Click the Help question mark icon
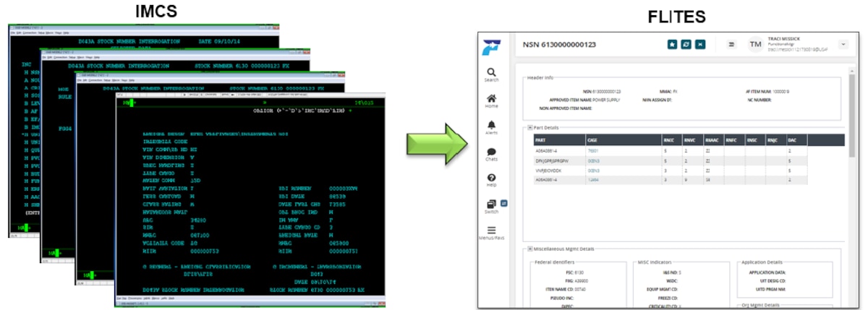868x310 pixels. point(492,178)
